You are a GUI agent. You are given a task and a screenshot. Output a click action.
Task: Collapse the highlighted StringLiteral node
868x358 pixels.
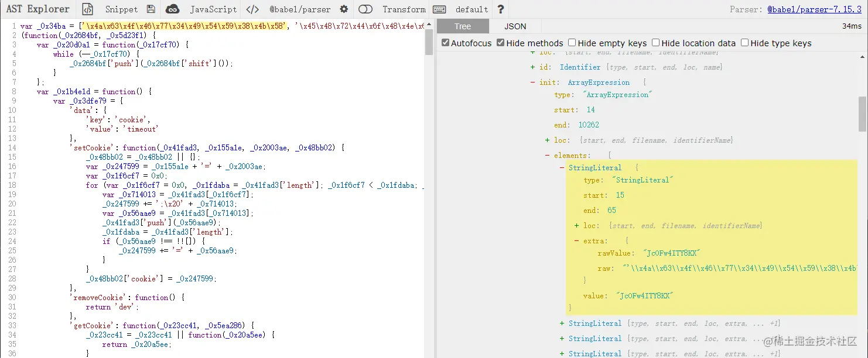coord(562,167)
